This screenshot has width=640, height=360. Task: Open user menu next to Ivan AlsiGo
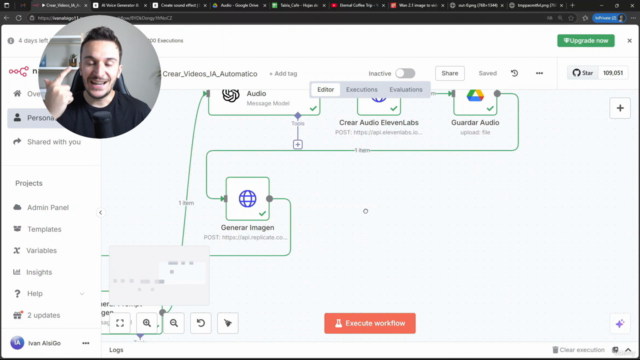(x=86, y=343)
